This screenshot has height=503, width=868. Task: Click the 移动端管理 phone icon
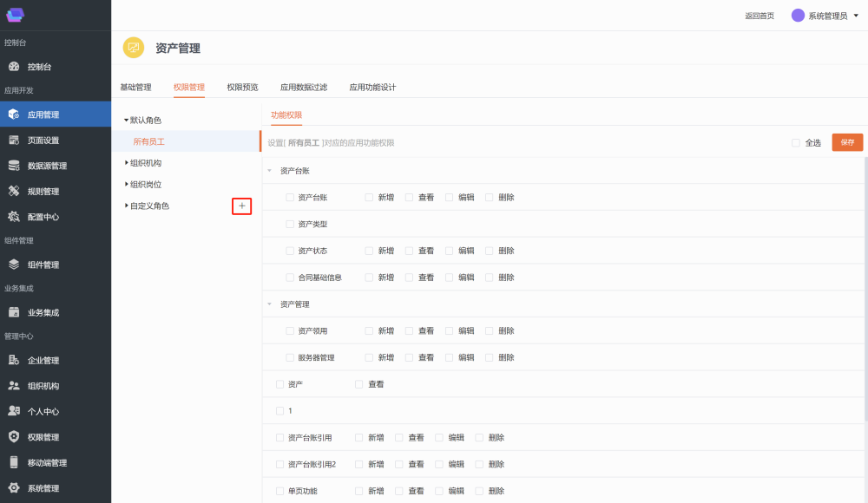(14, 462)
